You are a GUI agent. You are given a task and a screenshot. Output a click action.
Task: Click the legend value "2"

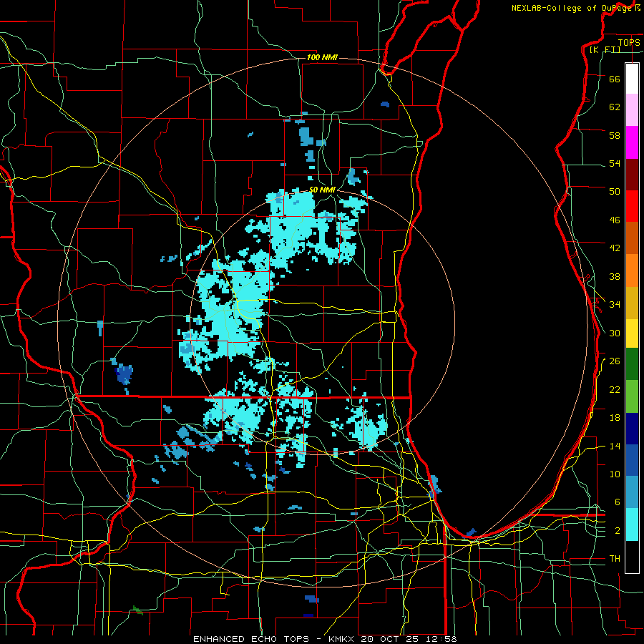(617, 531)
